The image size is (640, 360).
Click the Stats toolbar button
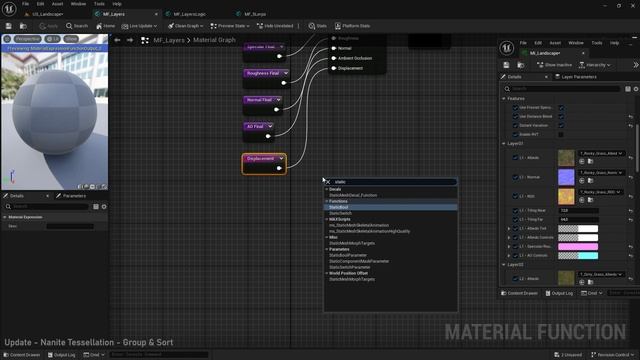(x=318, y=26)
